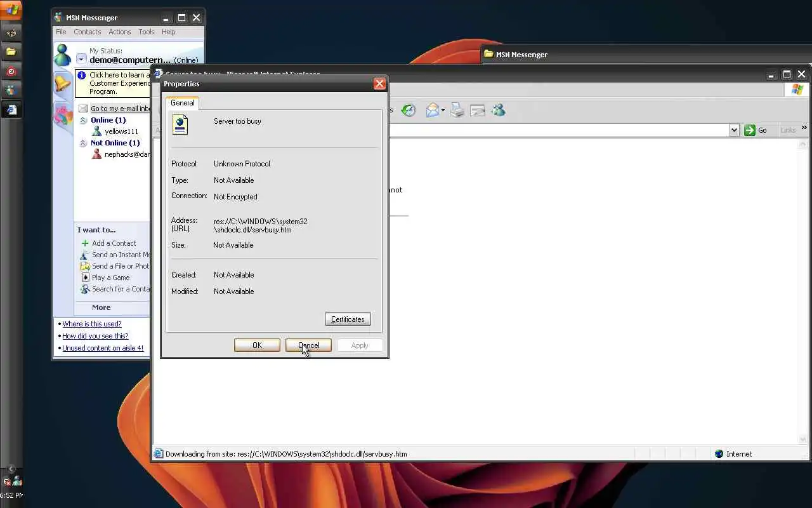Viewport: 812px width, 508px height.
Task: Click the Messenger icon in IE toolbar
Action: 498,110
